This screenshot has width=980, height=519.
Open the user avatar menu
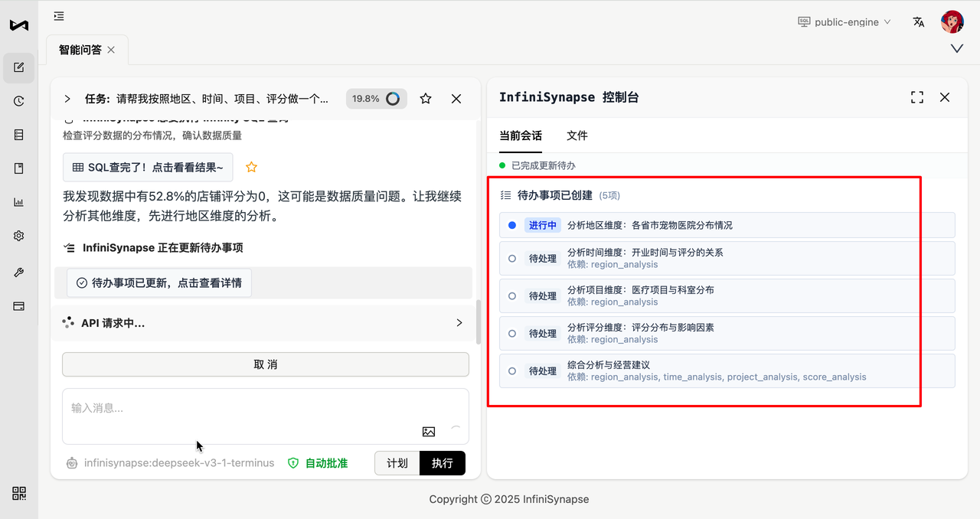(x=952, y=21)
